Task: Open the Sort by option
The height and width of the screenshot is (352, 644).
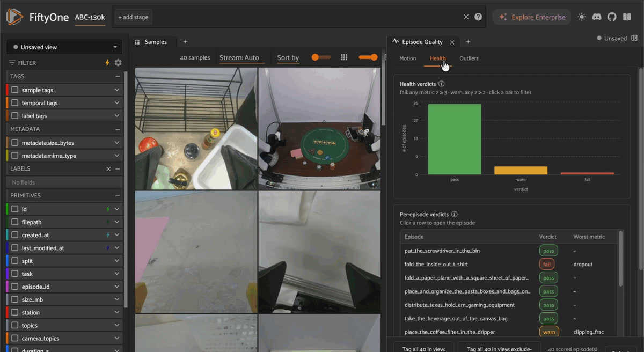Action: pyautogui.click(x=288, y=58)
